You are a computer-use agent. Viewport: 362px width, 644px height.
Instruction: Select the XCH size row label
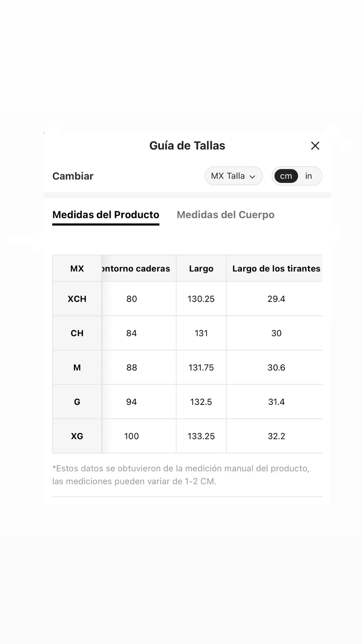tap(77, 299)
